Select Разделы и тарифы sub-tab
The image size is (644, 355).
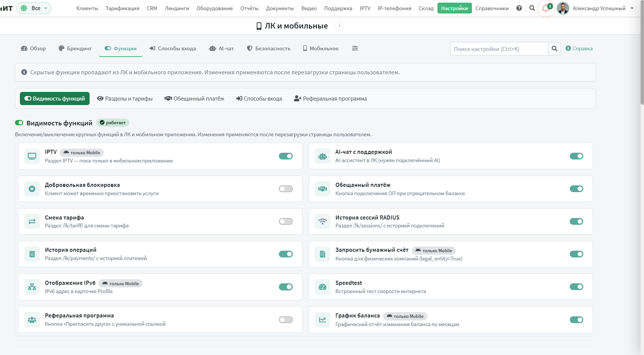125,99
